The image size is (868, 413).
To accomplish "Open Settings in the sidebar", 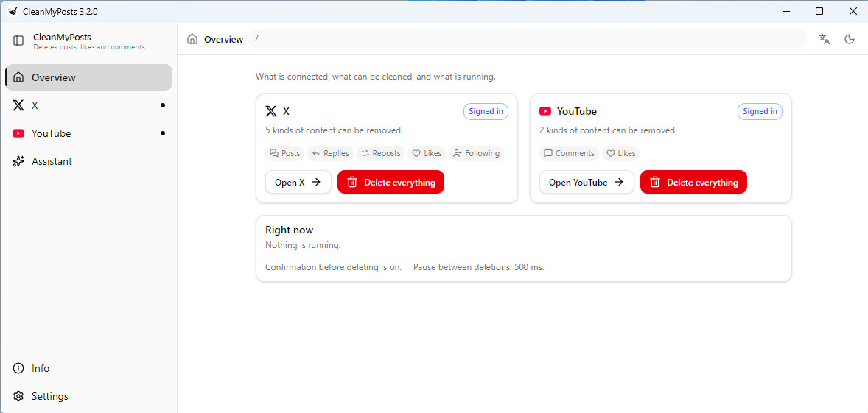I will tap(89, 396).
